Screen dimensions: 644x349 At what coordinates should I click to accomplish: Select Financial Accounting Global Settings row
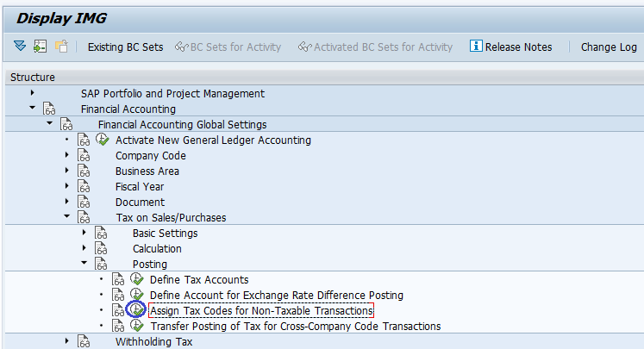183,124
